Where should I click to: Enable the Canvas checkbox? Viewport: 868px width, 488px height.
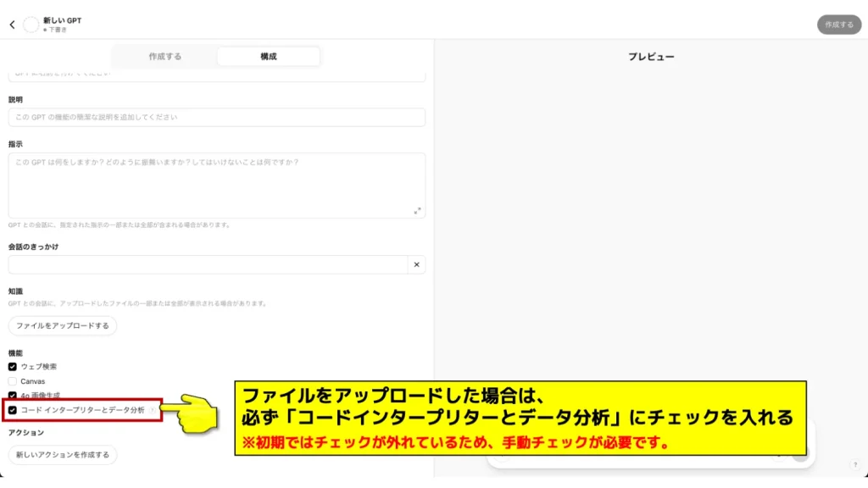click(12, 381)
